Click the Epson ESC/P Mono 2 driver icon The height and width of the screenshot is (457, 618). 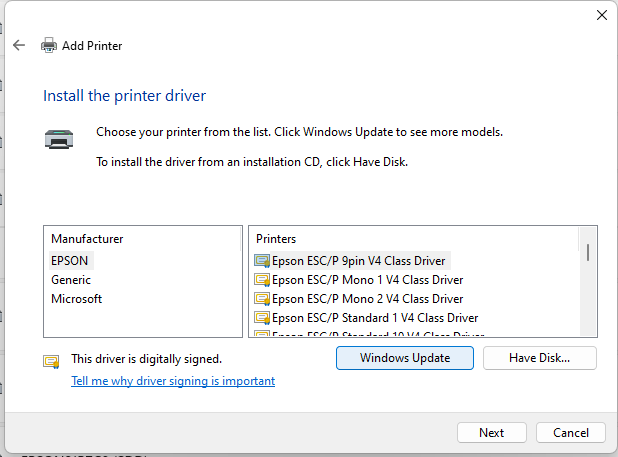pos(262,298)
